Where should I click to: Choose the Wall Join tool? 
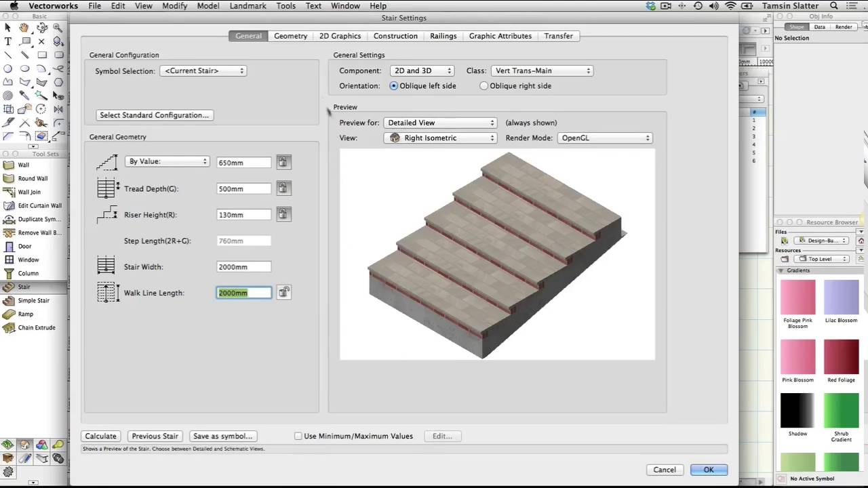point(34,192)
